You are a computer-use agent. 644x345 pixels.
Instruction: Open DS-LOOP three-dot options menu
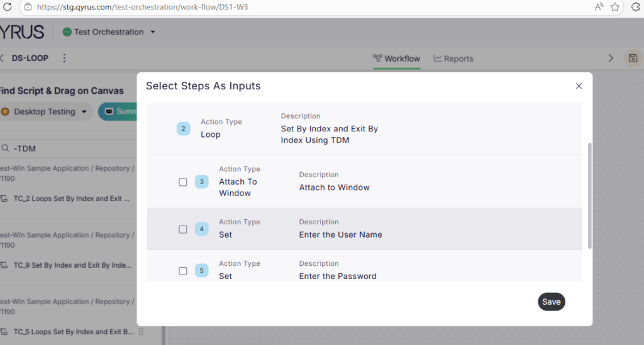coord(64,58)
